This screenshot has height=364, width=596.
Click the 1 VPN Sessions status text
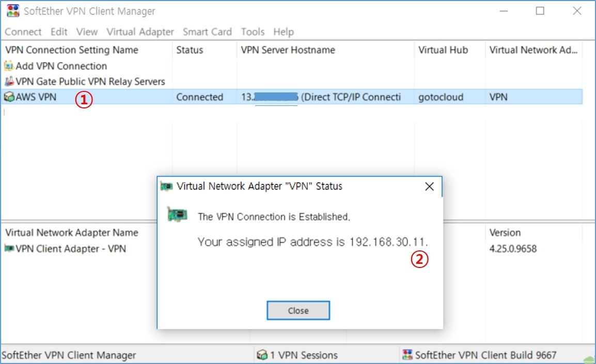point(304,355)
